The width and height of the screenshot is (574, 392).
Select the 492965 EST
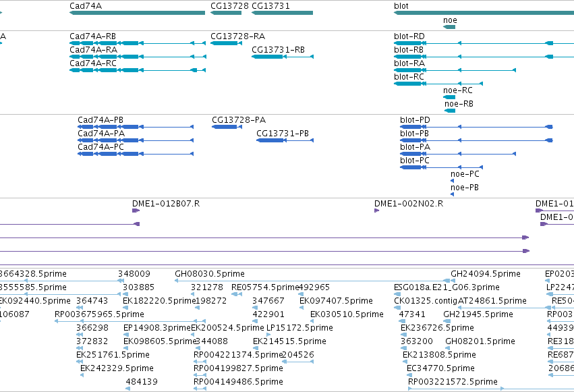301,294
